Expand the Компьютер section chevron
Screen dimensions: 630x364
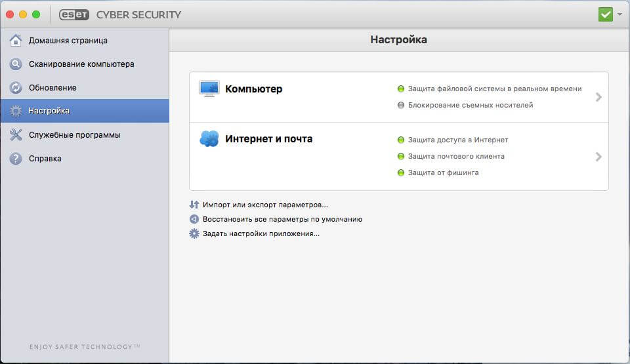[x=598, y=97]
